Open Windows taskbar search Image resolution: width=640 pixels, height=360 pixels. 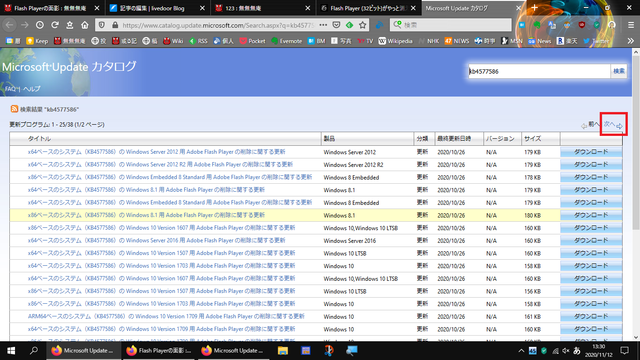pyautogui.click(x=34, y=351)
